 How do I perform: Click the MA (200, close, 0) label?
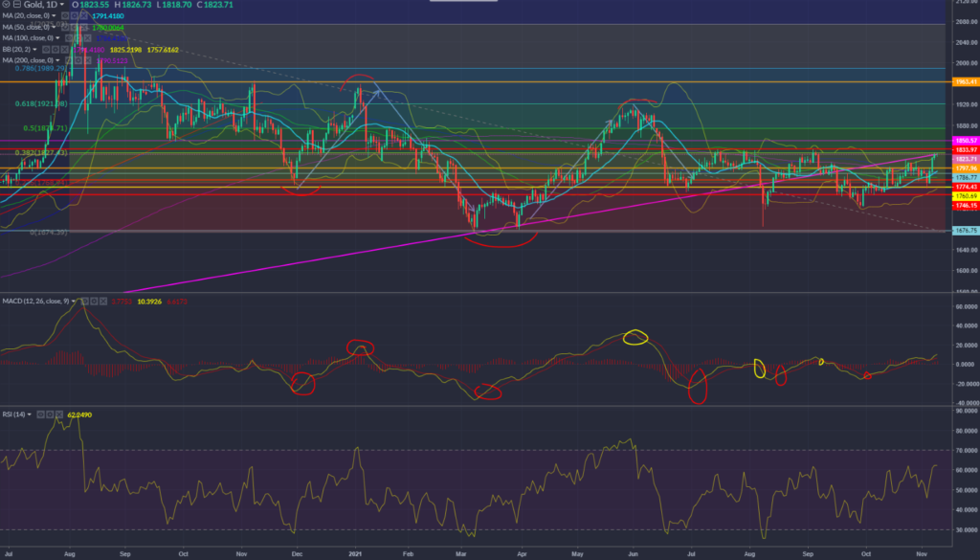tap(27, 60)
